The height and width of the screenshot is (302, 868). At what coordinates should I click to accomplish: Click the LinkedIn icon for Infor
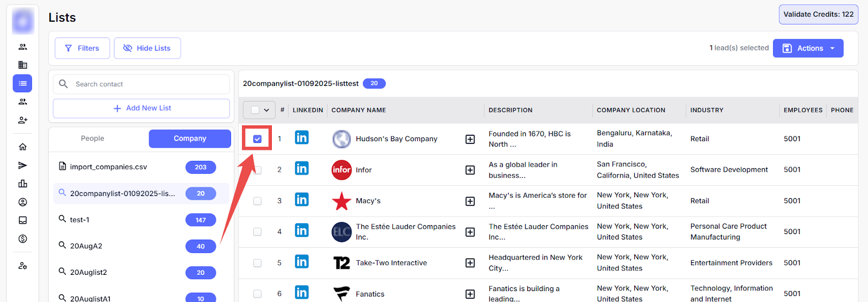pos(302,169)
